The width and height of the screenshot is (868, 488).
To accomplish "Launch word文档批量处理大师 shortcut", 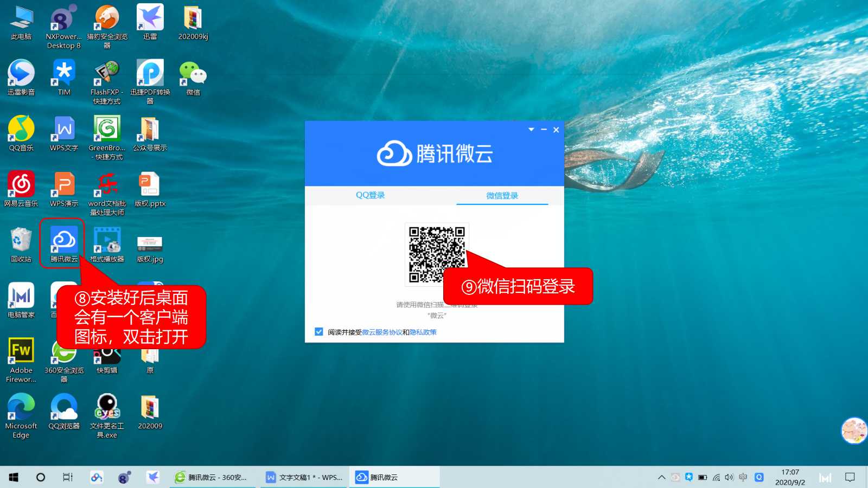I will [x=107, y=194].
